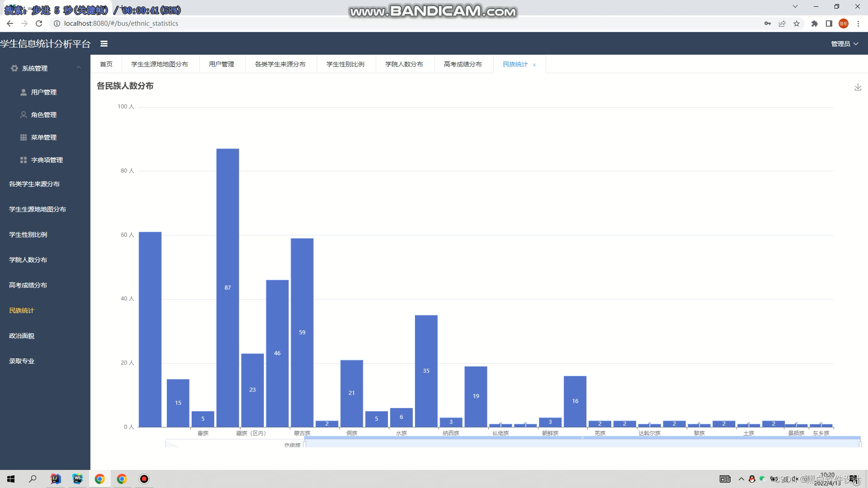The image size is (868, 488).
Task: Select 民族统计 in the sidebar
Action: pos(22,310)
